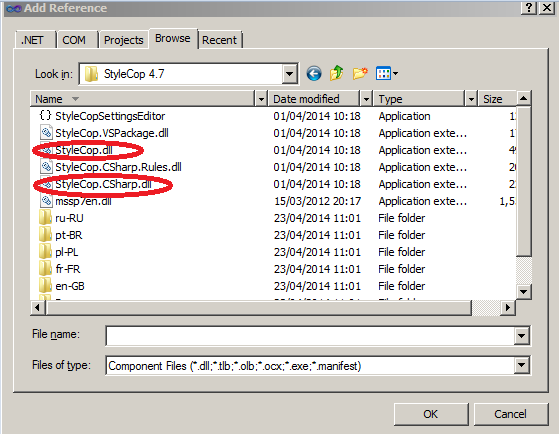This screenshot has height=434, width=559.
Task: Click the ru-RU folder icon
Action: [x=45, y=218]
